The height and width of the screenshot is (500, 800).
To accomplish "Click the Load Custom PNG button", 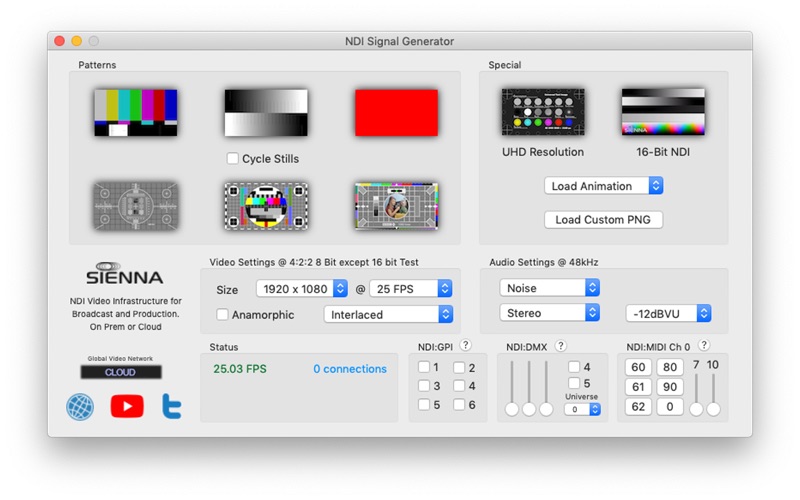I will [x=603, y=219].
